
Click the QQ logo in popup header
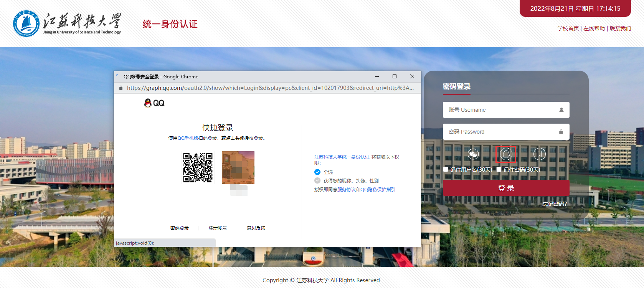point(154,103)
